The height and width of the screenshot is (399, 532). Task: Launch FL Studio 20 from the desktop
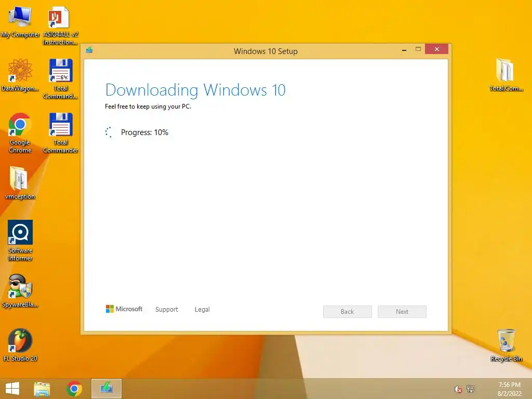[20, 345]
